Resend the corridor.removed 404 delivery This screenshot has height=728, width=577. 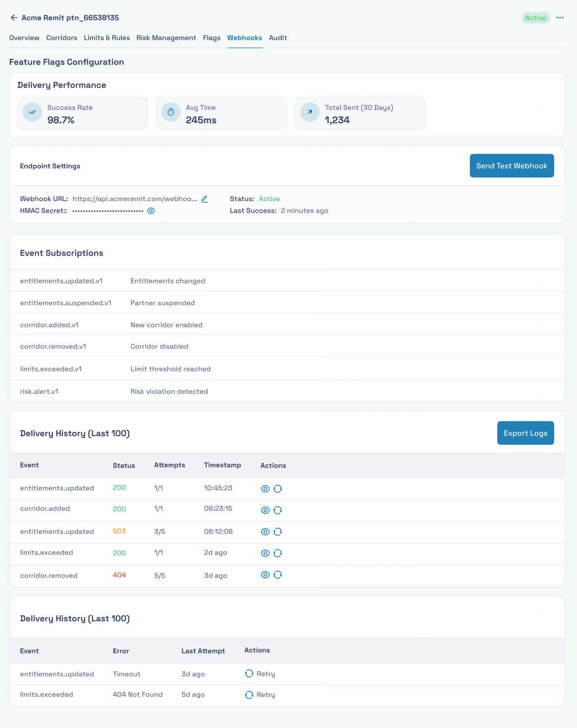pos(278,575)
